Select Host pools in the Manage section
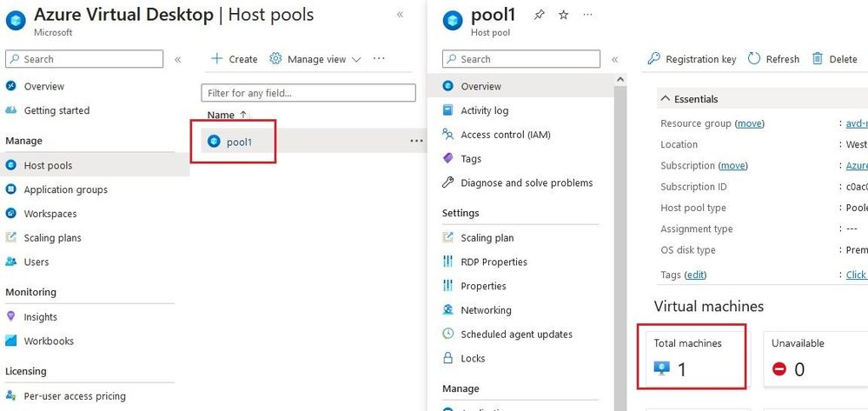Screen dimensions: 868x411 tap(95, 165)
